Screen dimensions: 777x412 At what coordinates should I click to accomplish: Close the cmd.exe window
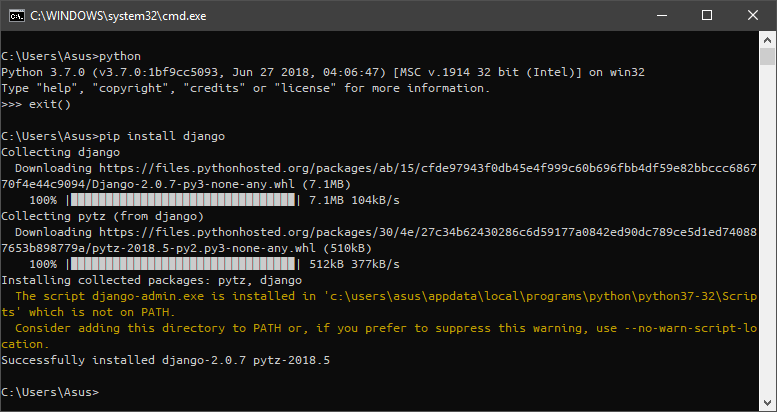[753, 15]
